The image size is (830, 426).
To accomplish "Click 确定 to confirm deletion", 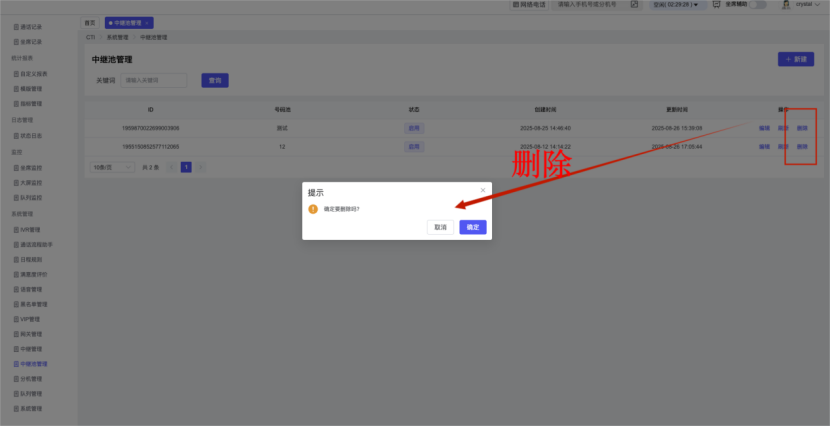I will point(473,227).
